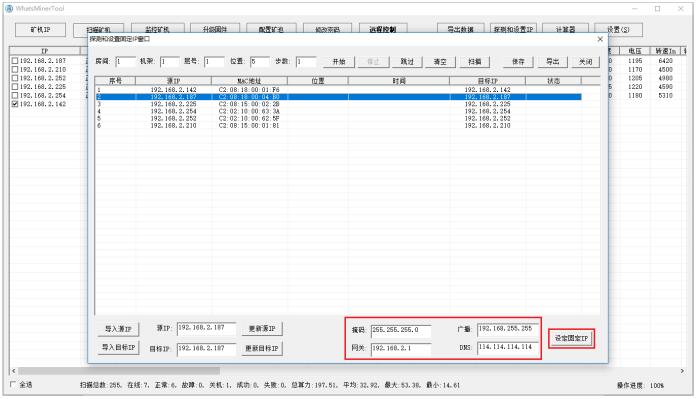Select row 5 with source IP 192.168.2.252
The image size is (697, 399).
click(x=338, y=119)
